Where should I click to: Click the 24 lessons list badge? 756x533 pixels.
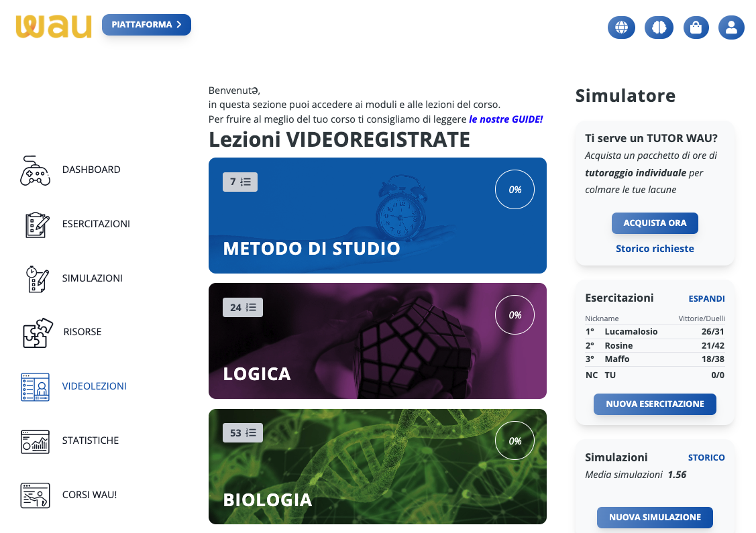[x=243, y=307]
